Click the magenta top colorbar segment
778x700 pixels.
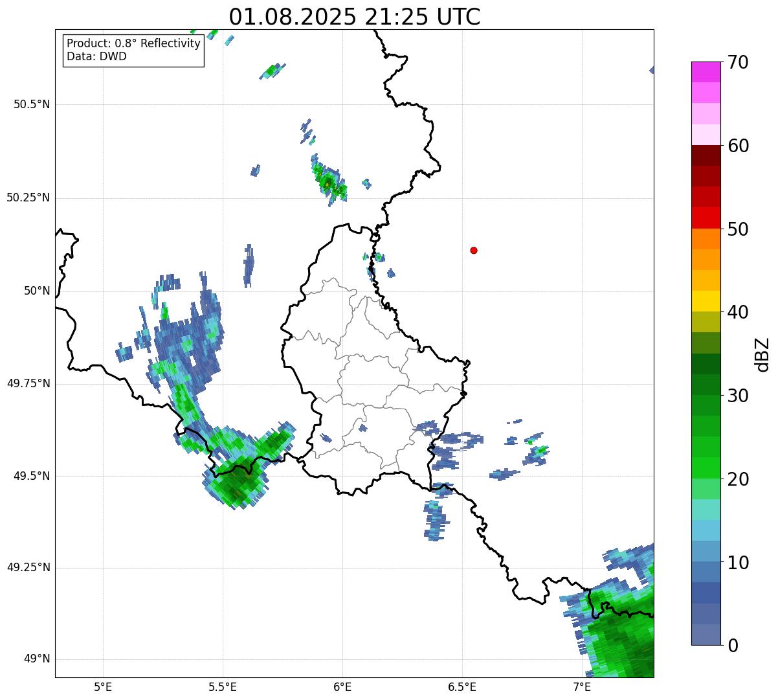click(x=706, y=72)
